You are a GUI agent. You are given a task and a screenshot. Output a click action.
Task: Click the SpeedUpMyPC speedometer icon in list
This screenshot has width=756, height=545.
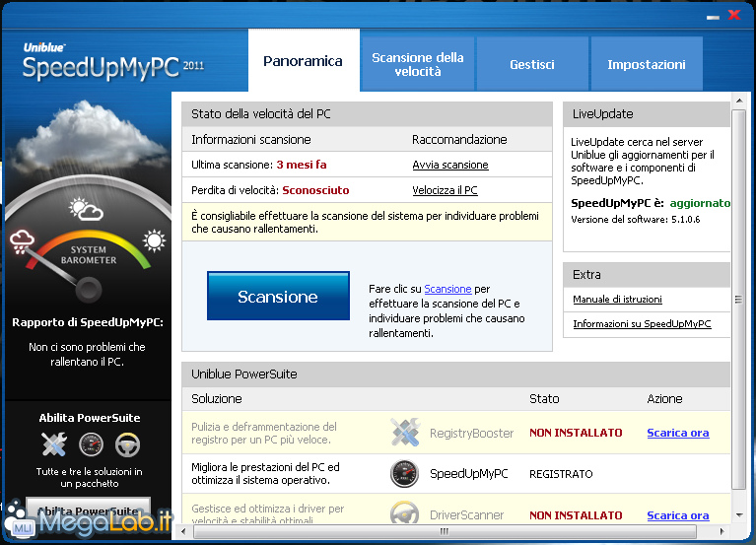point(405,474)
